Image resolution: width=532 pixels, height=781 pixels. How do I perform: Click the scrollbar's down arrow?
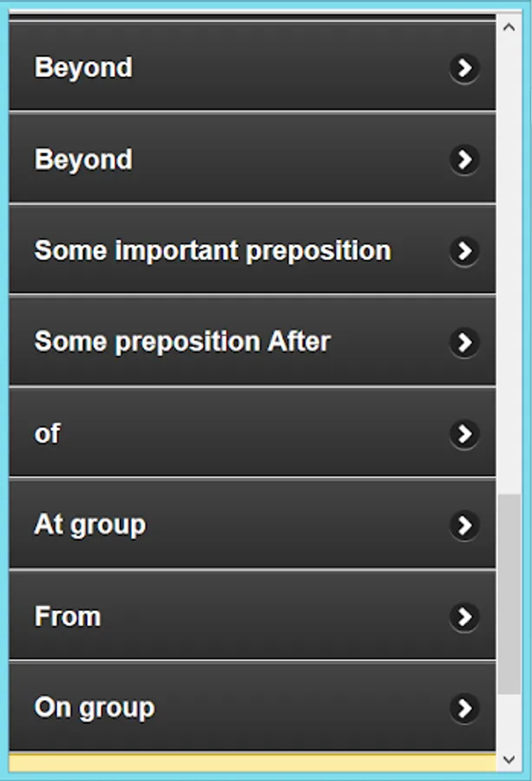point(509,759)
